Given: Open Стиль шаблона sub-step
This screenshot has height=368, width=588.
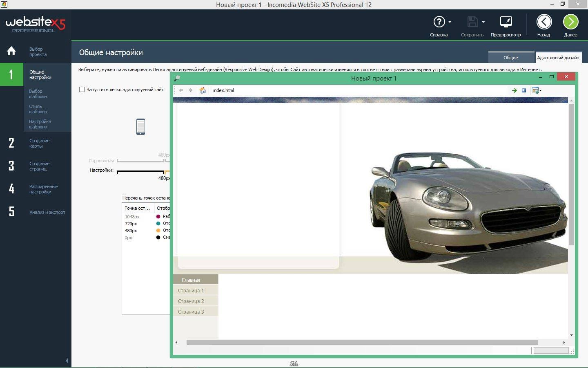Looking at the screenshot, I should click(38, 109).
